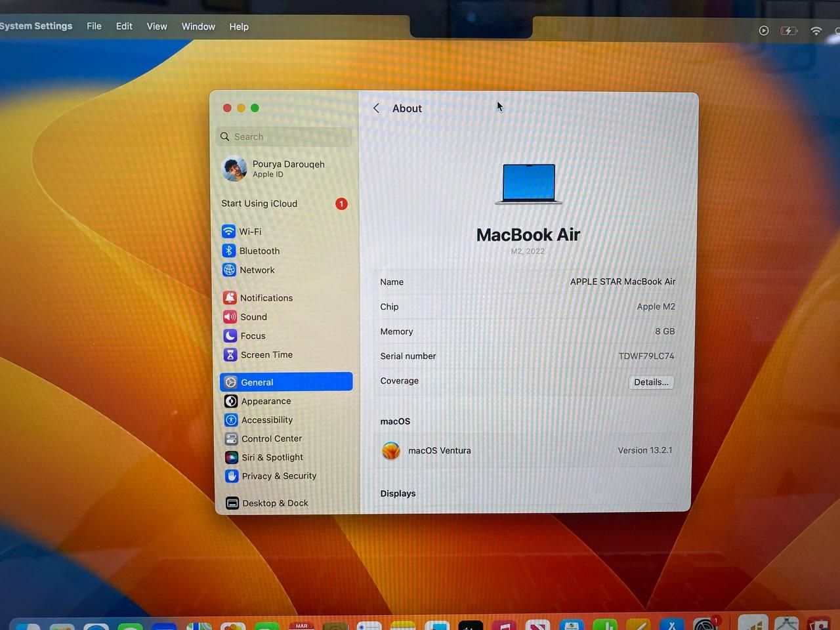Open Screen Time settings
This screenshot has height=630, width=840.
pos(266,355)
